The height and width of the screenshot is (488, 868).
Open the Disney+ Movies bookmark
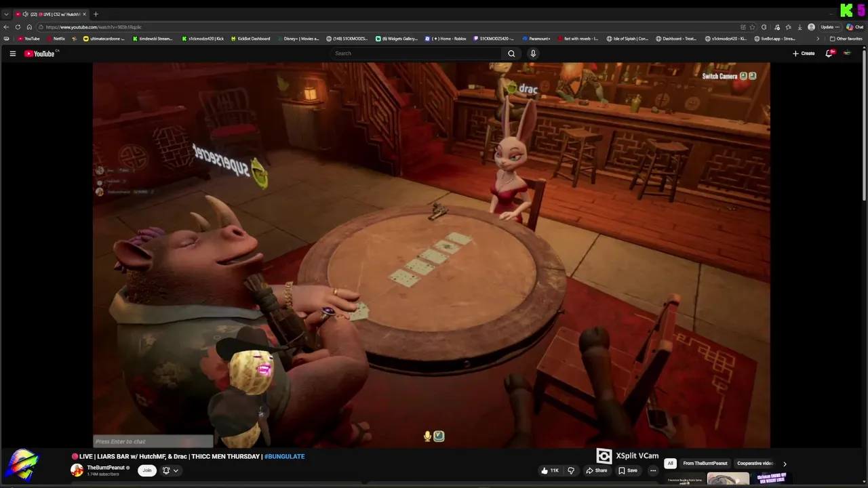[x=298, y=39]
